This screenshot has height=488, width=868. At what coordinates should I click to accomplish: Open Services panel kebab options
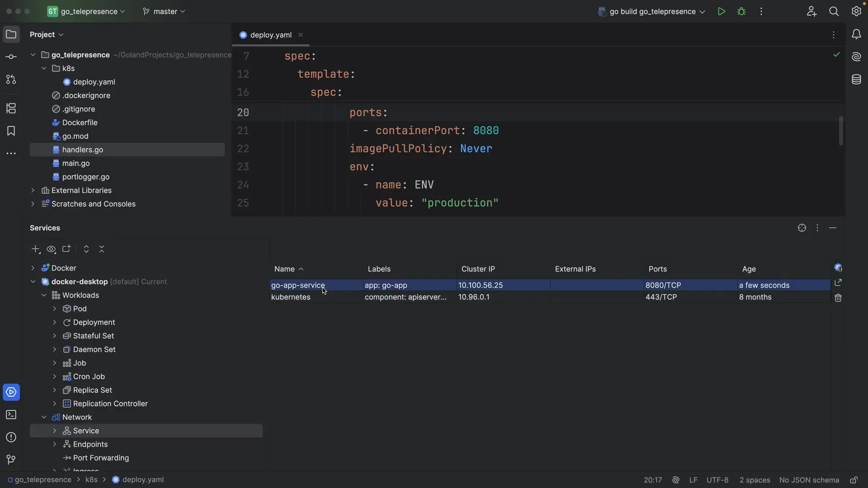(817, 228)
